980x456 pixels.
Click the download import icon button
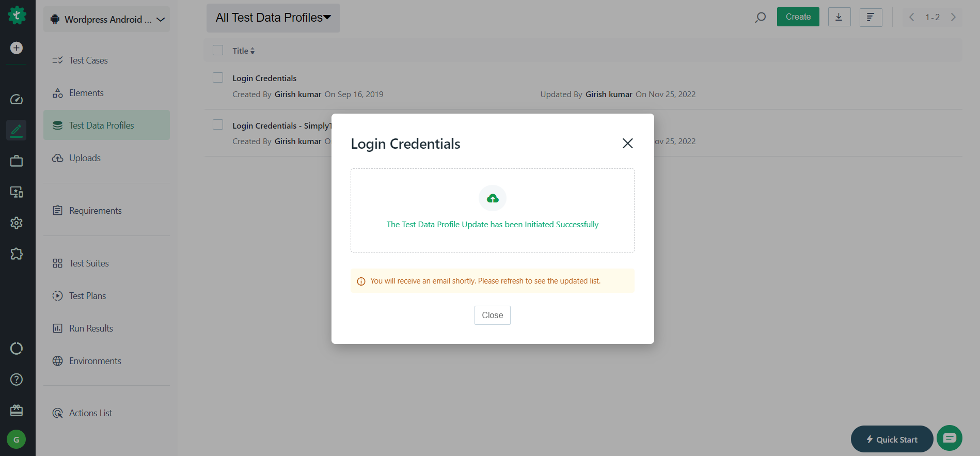tap(839, 17)
